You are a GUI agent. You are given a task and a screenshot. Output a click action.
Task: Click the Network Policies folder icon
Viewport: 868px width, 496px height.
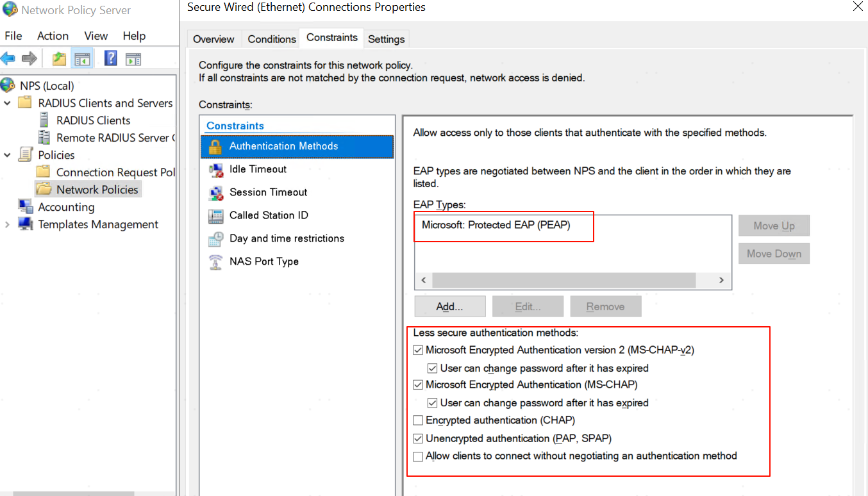point(44,189)
